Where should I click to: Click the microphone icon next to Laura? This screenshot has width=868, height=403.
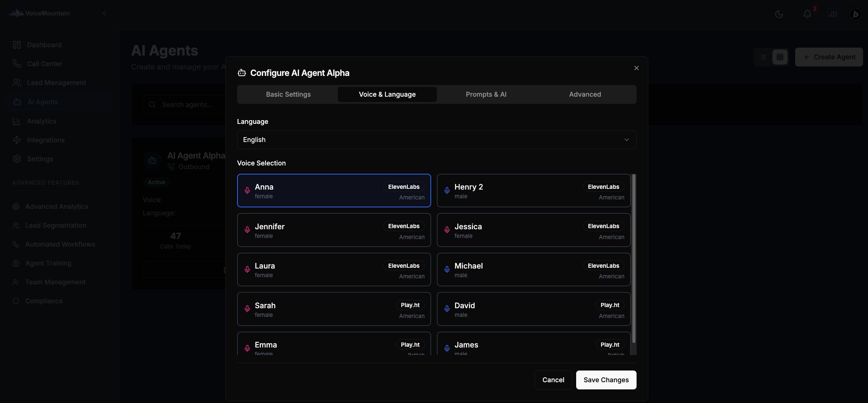click(x=247, y=269)
